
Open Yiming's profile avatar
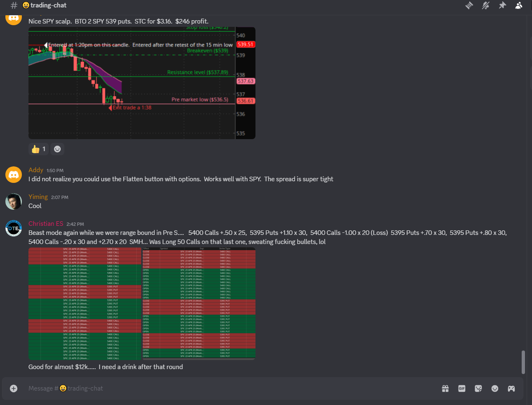coord(14,201)
